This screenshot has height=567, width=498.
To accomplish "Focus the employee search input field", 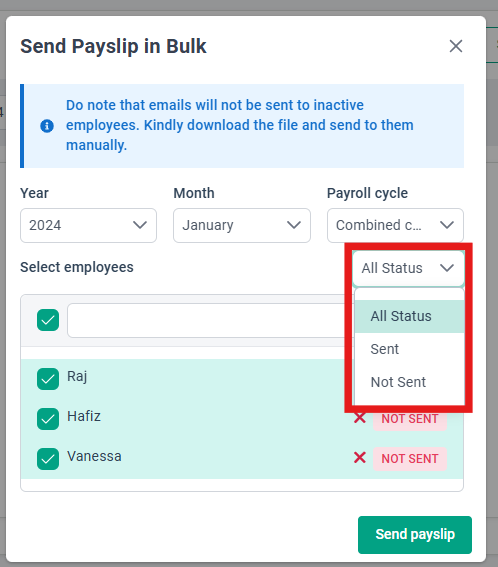I will point(206,320).
